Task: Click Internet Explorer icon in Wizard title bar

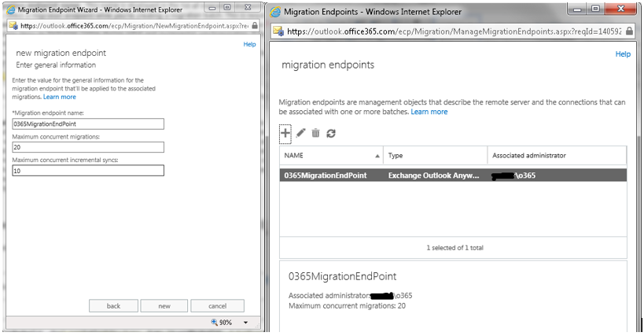Action: (11, 9)
